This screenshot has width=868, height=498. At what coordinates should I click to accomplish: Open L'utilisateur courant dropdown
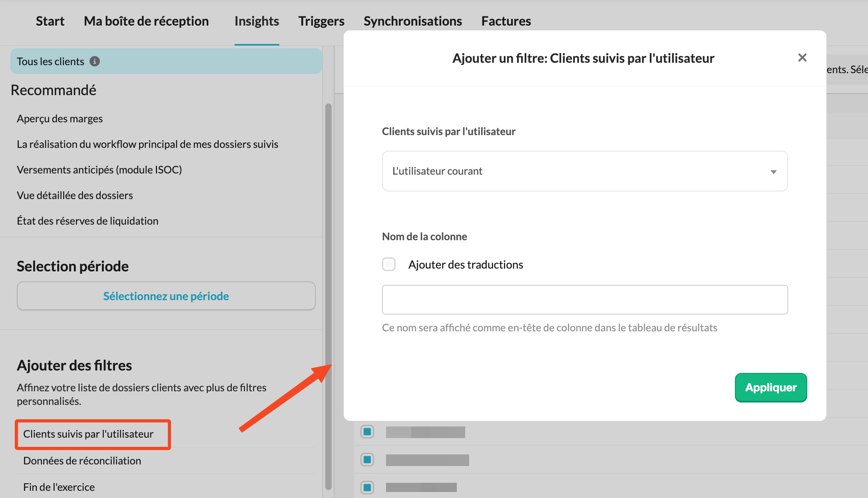point(584,171)
